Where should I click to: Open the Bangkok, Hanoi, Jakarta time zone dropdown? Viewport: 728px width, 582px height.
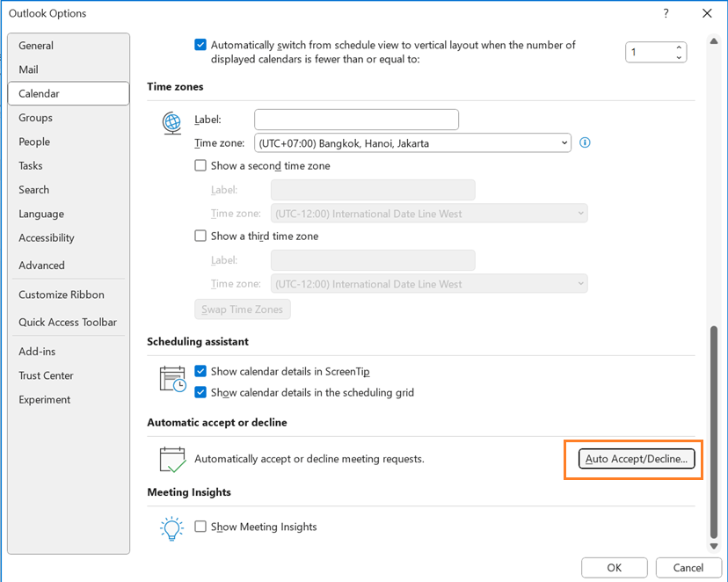[x=412, y=143]
